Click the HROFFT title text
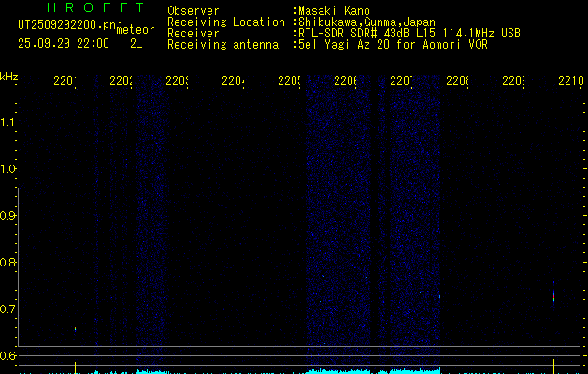The height and width of the screenshot is (374, 588). click(95, 7)
